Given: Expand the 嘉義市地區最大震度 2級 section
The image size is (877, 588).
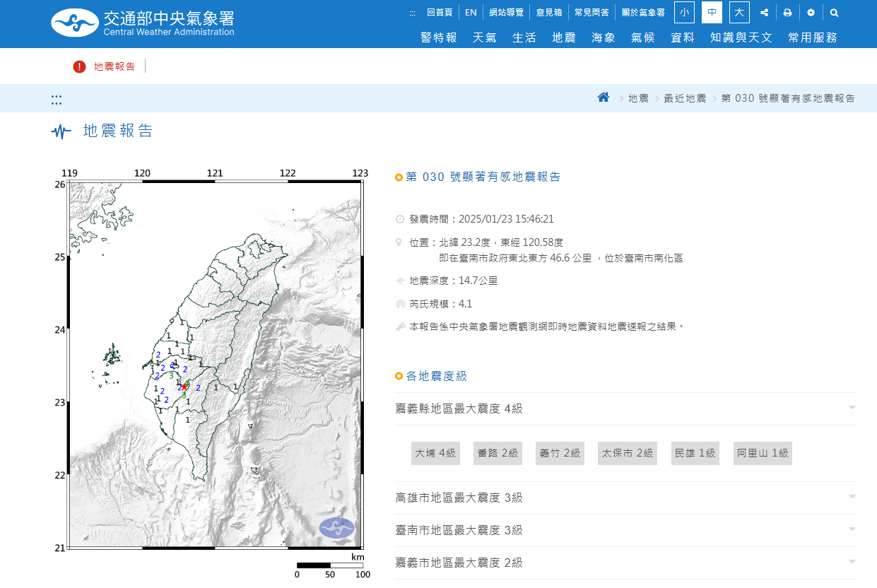Looking at the screenshot, I should click(x=625, y=563).
